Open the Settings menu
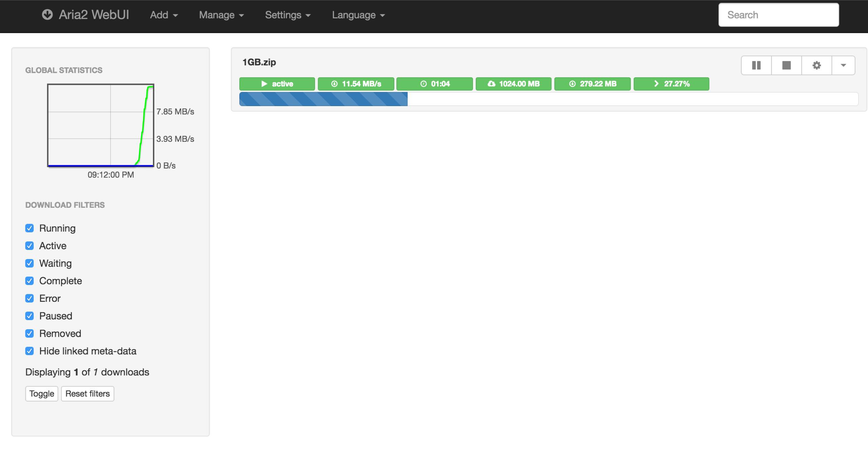Screen dimensions: 868x452 pyautogui.click(x=288, y=15)
